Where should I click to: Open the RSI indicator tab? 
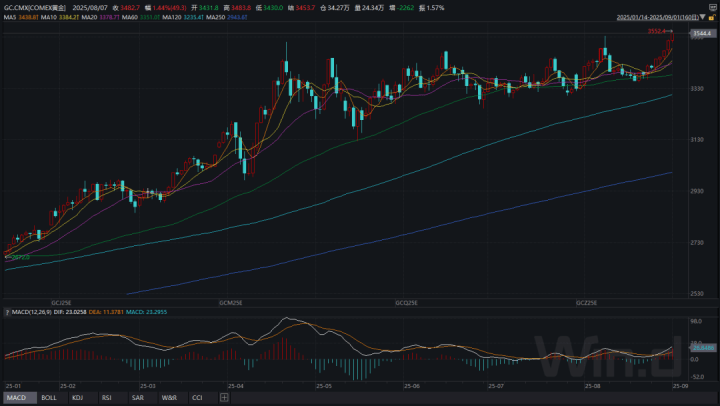(107, 397)
